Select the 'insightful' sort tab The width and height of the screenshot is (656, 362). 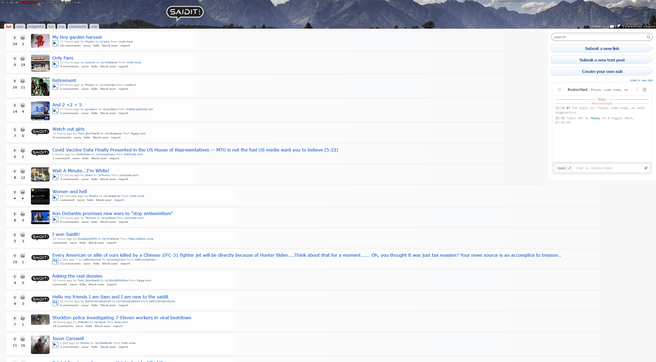(36, 26)
